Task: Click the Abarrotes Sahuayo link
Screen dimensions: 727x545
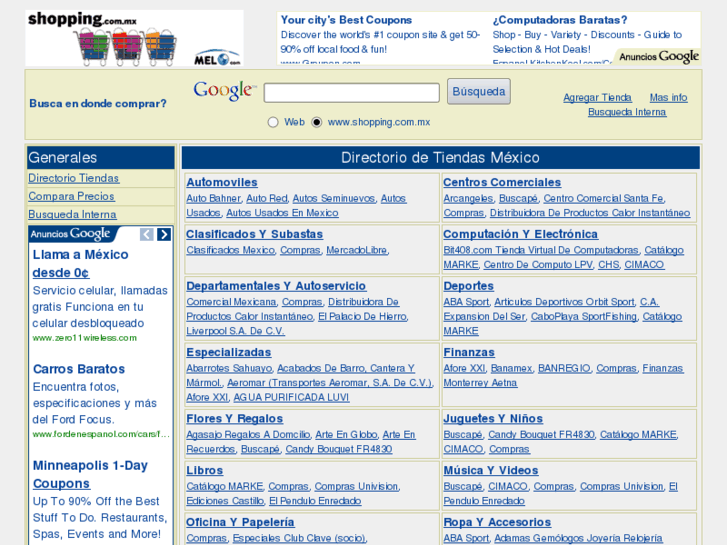Action: pos(229,368)
